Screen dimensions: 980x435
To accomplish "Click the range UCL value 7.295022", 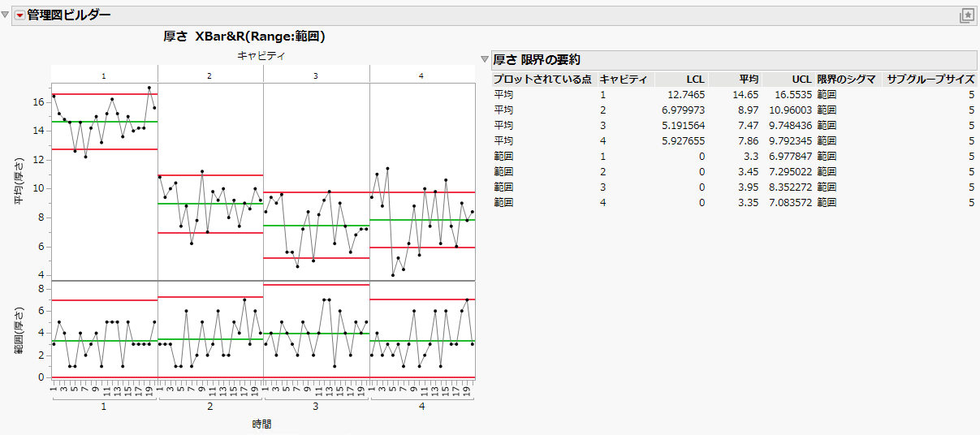I will 788,171.
